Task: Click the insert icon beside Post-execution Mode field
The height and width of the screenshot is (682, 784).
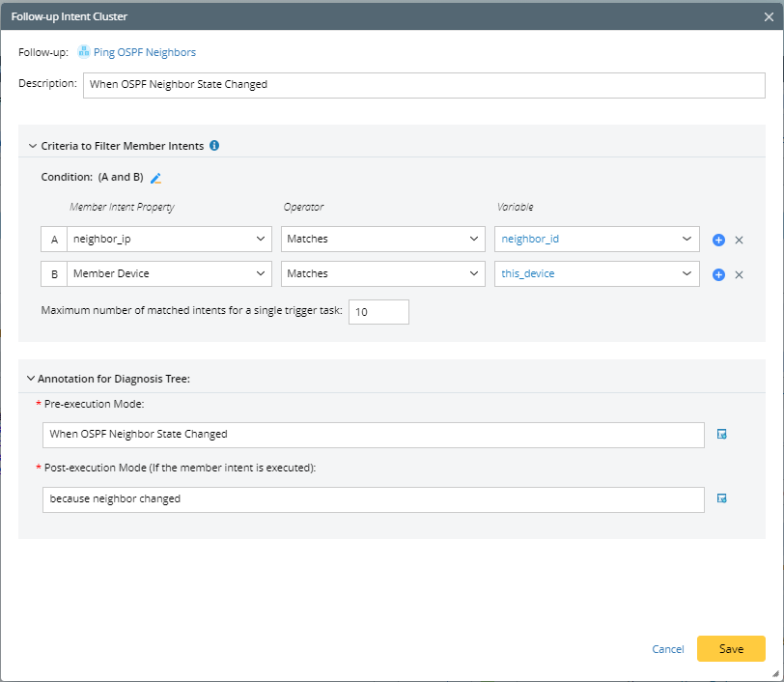Action: click(721, 498)
